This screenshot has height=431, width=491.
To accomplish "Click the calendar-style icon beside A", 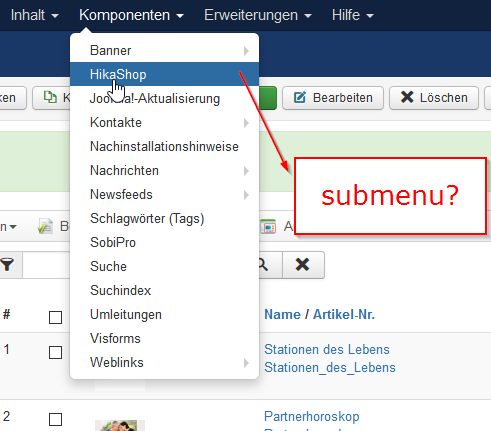I will click(268, 227).
